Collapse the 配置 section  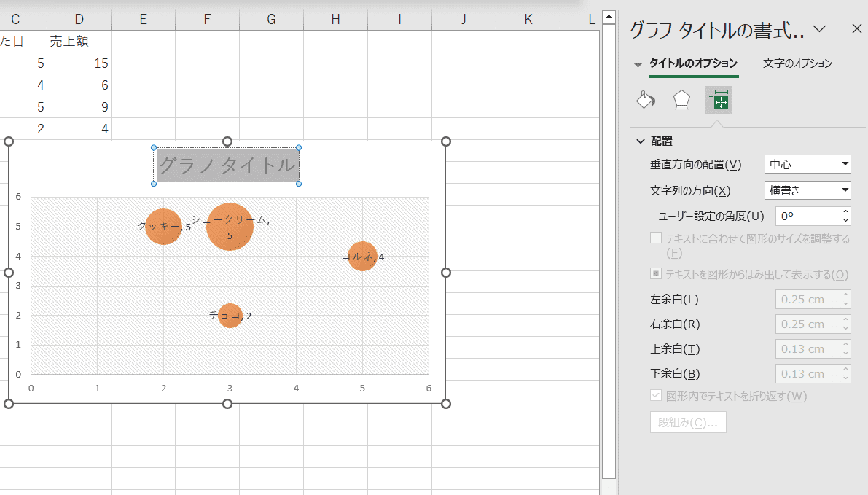pyautogui.click(x=641, y=141)
